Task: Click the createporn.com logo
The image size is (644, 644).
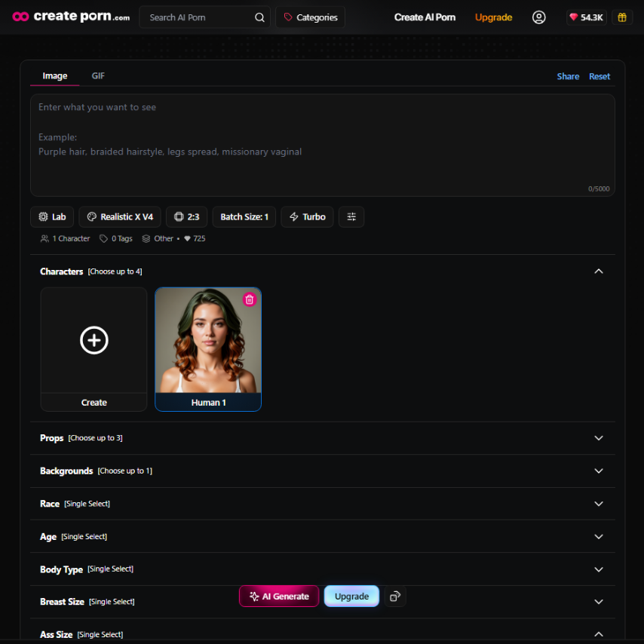Action: pos(71,17)
